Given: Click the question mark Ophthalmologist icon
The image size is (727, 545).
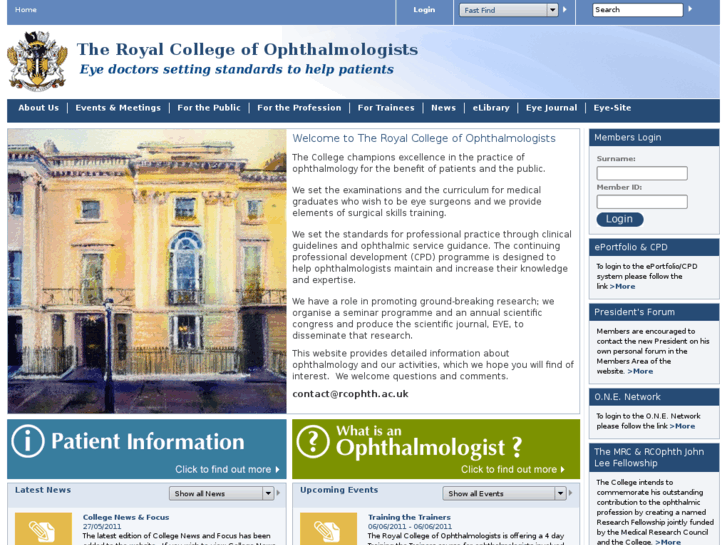Looking at the screenshot, I should coord(313,441).
